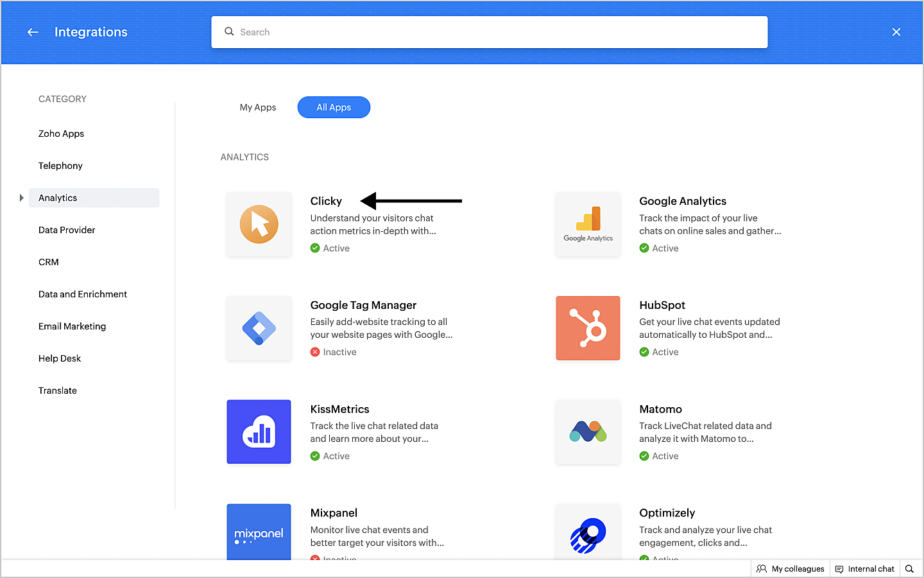This screenshot has width=924, height=578.
Task: Open the Matomo logo tile
Action: [588, 432]
